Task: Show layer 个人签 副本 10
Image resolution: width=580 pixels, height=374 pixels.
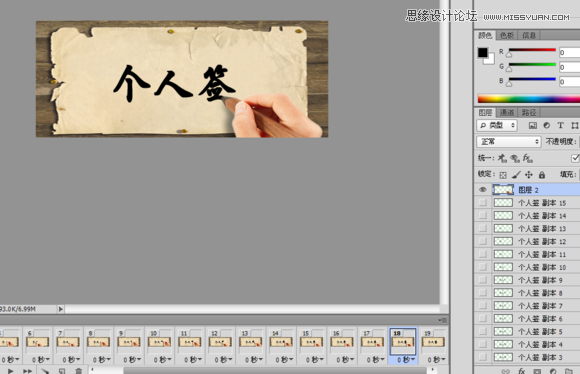Action: pyautogui.click(x=483, y=267)
